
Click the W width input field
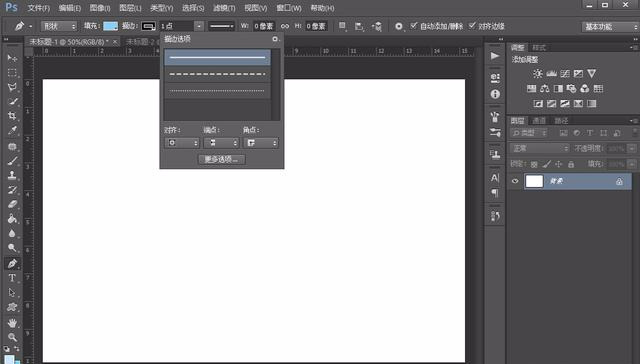click(x=264, y=26)
